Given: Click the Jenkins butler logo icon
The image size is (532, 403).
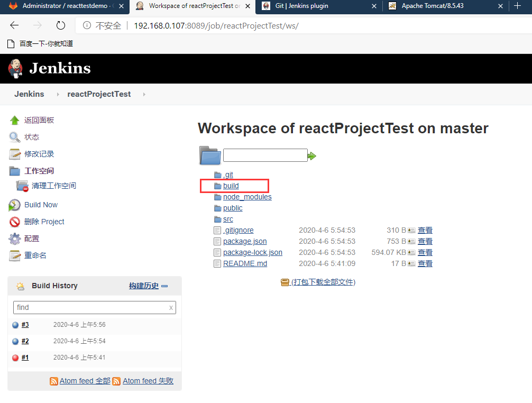Looking at the screenshot, I should tap(15, 69).
